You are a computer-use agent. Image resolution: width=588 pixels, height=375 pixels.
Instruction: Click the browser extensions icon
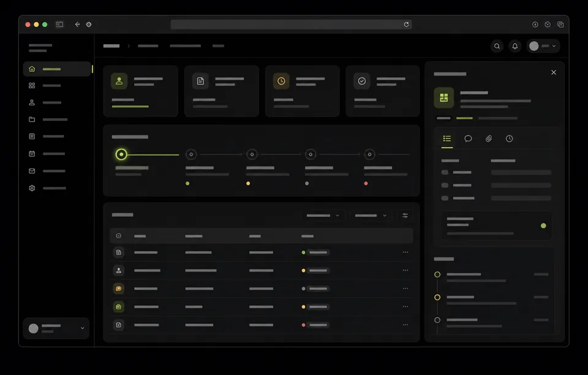(x=548, y=25)
